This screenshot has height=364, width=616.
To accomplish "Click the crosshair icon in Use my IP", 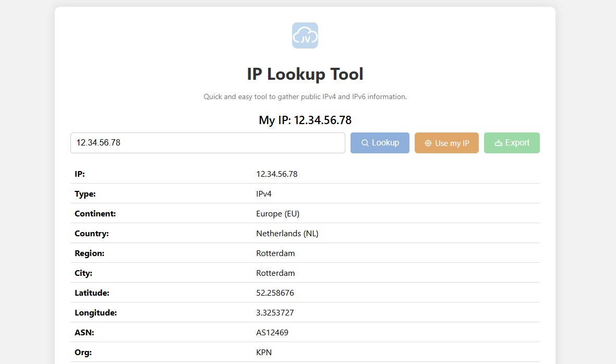I will coord(428,143).
